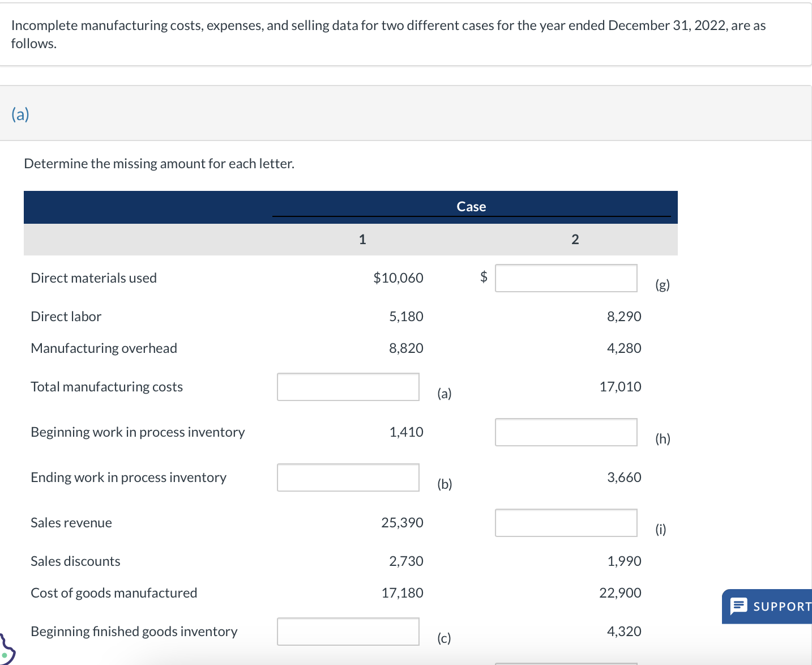Select the Ending work in process input for Case 1

click(348, 478)
